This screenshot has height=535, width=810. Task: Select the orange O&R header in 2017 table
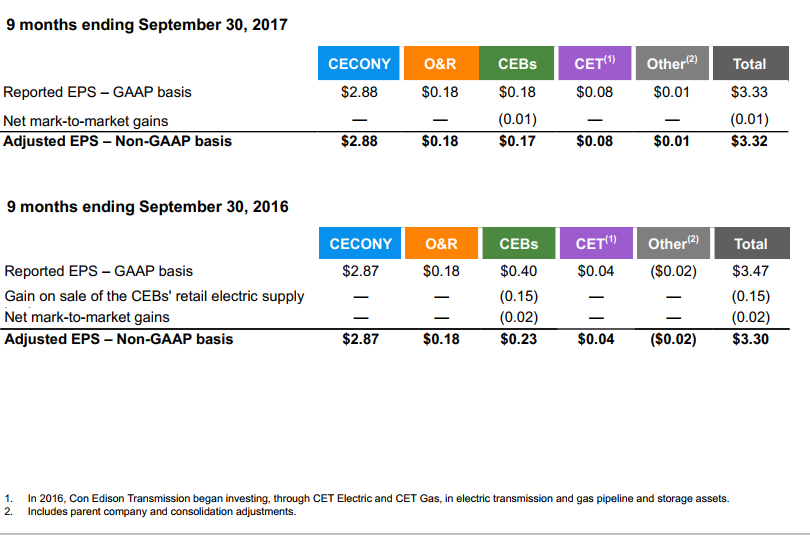click(x=441, y=63)
